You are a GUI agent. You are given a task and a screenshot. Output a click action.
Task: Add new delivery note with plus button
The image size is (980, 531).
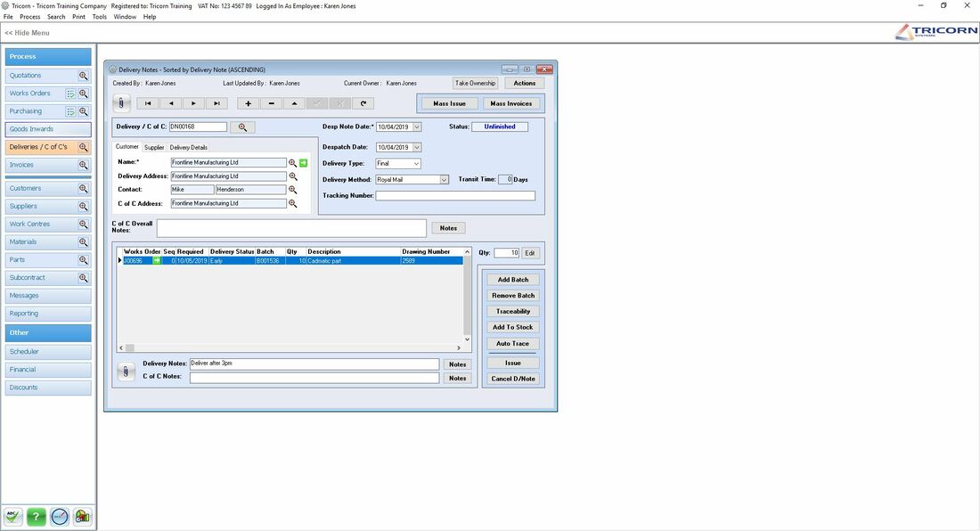(x=249, y=103)
